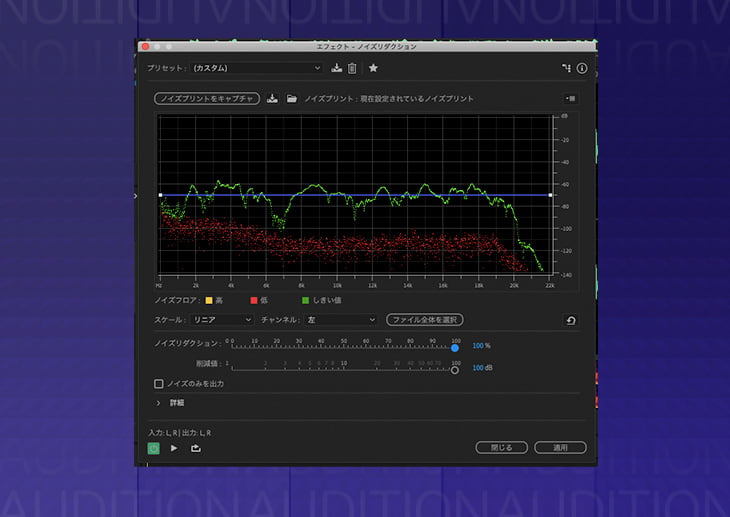
Task: Open the channel routing map icon
Action: [x=565, y=68]
